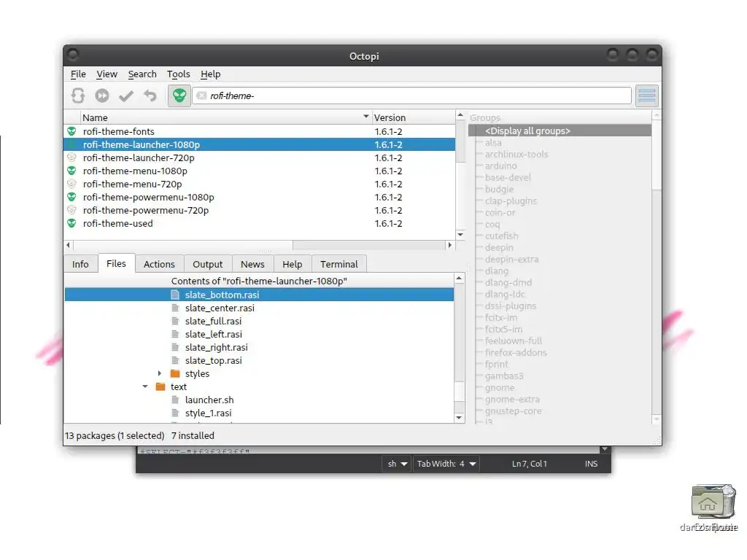747x560 pixels.
Task: Select the arduino group
Action: [500, 166]
